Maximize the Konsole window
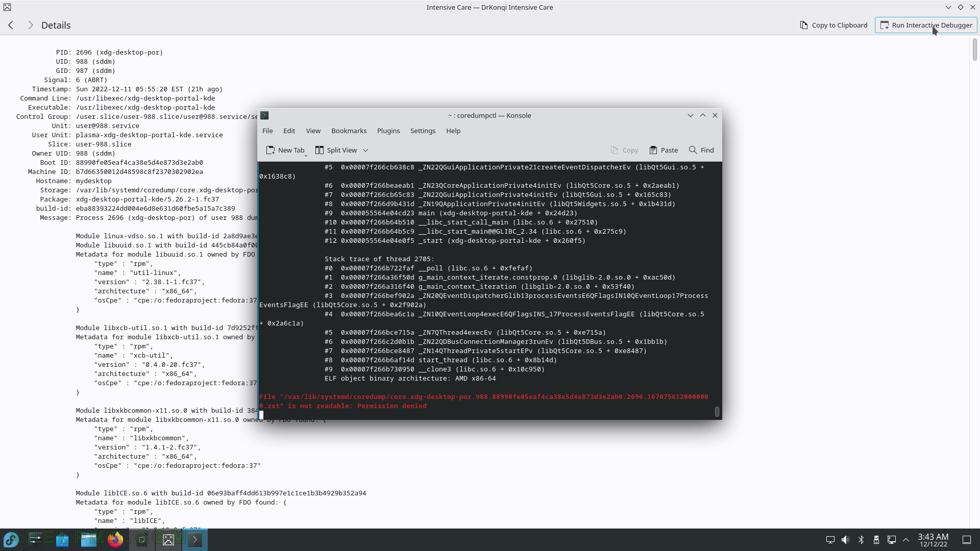 coord(703,115)
